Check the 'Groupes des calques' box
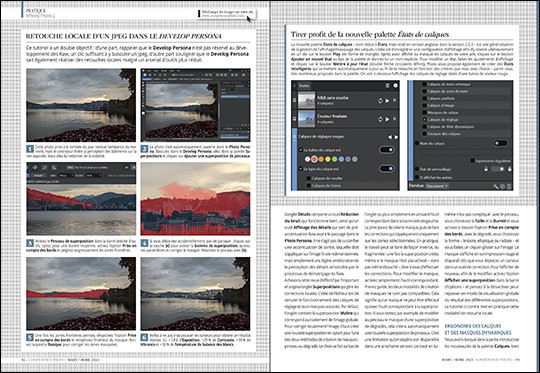The height and width of the screenshot is (373, 540). [425, 134]
